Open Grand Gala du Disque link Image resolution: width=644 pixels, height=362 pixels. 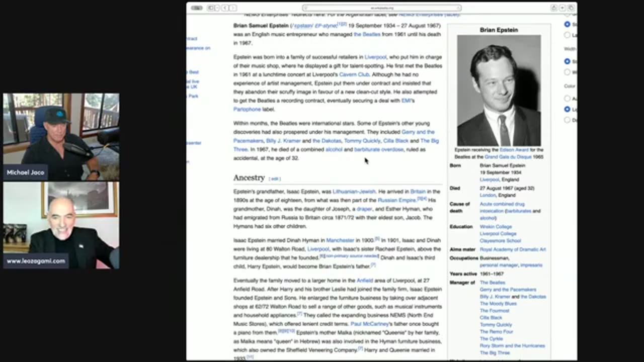(508, 157)
